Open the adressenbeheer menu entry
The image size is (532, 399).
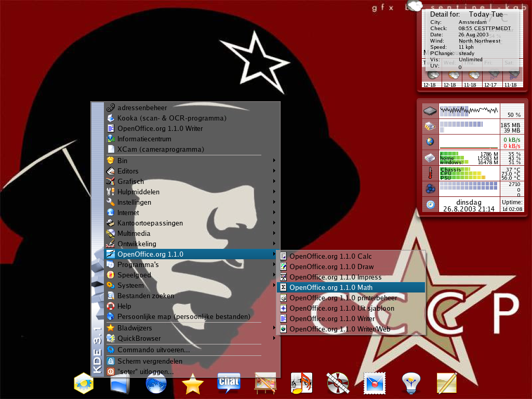192,108
